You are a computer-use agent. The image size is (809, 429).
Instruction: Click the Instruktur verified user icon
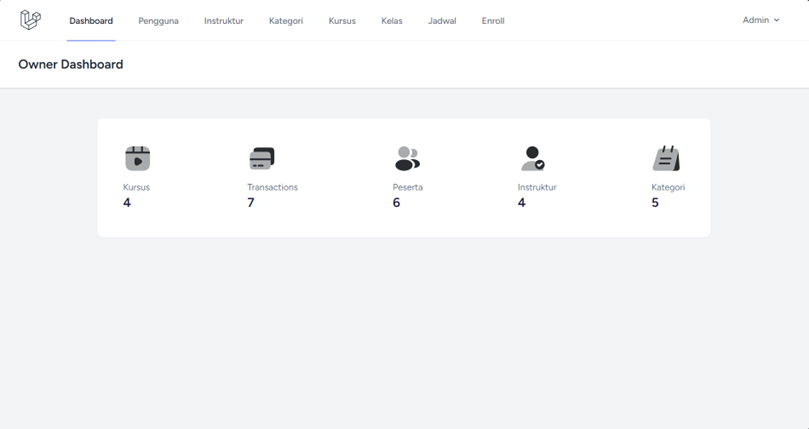(x=532, y=158)
